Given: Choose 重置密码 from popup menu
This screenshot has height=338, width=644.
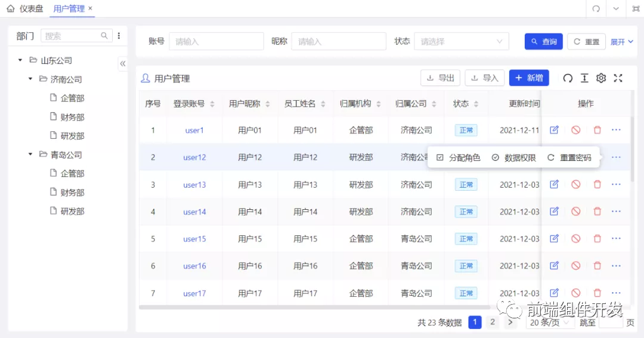Looking at the screenshot, I should [x=569, y=158].
